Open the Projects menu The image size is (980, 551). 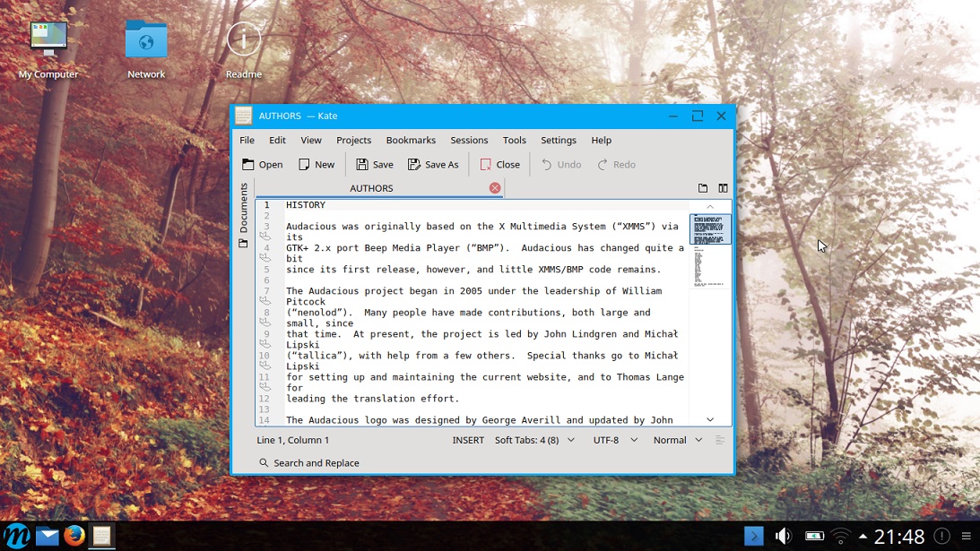354,140
